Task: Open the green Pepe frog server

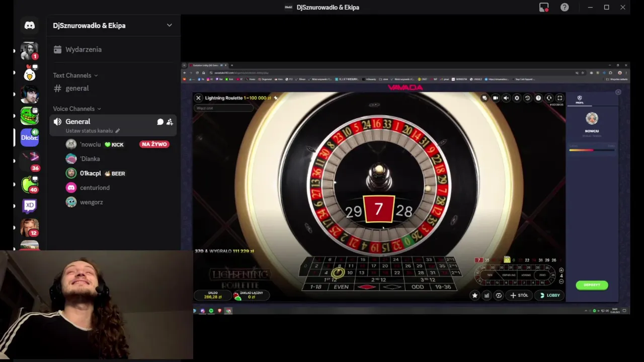Action: (30, 116)
